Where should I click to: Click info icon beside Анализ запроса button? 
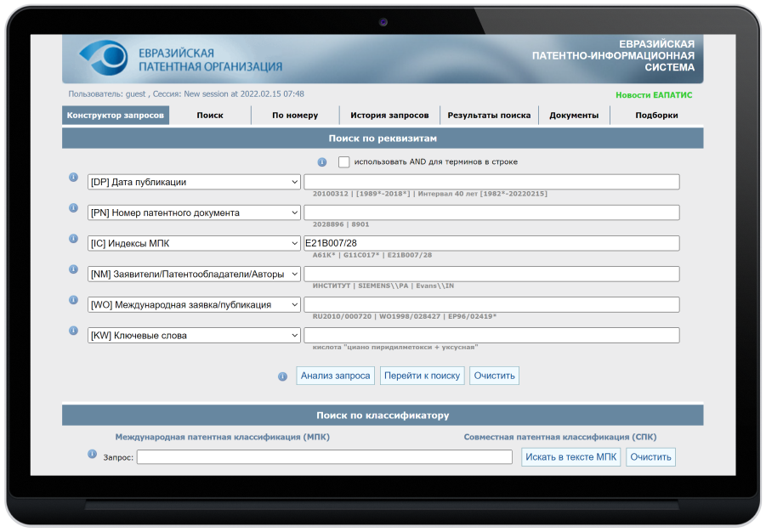coord(282,376)
